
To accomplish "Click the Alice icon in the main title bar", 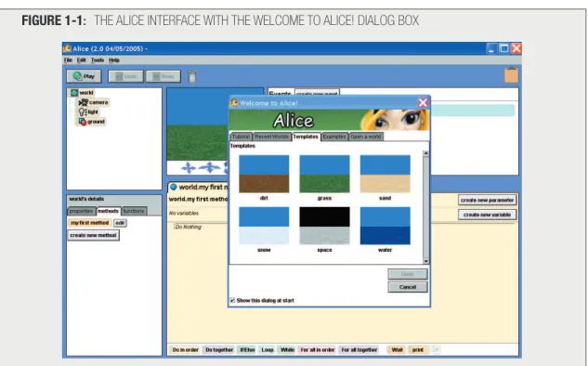I will pos(67,48).
